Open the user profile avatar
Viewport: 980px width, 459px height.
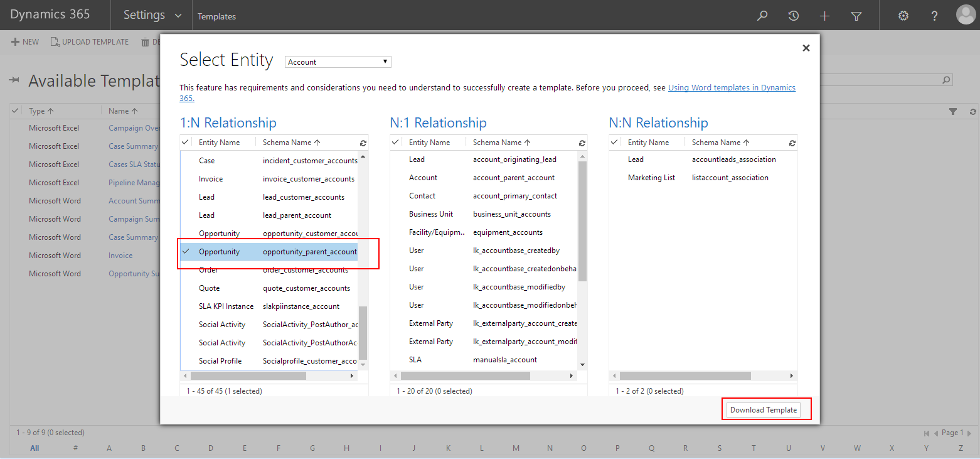(x=966, y=15)
